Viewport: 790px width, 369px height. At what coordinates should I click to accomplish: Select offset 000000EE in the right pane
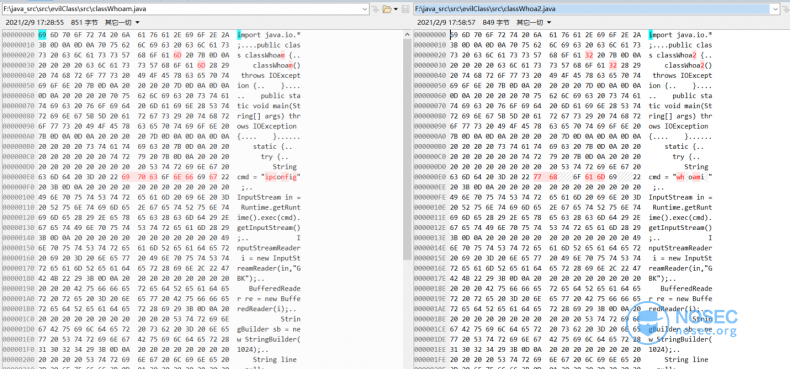pyautogui.click(x=430, y=187)
